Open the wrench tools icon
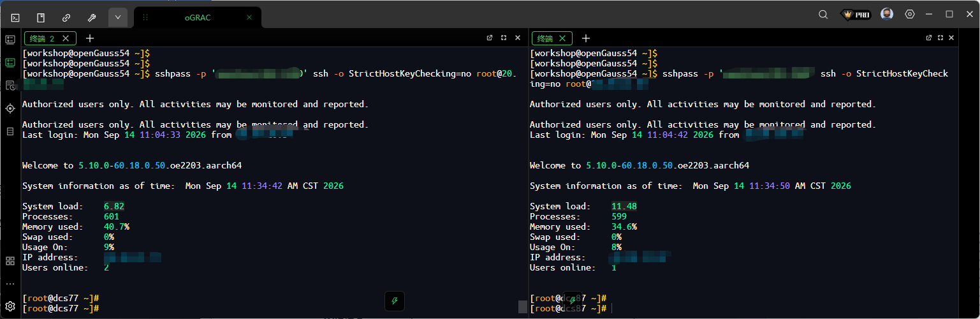This screenshot has height=319, width=980. click(x=92, y=17)
